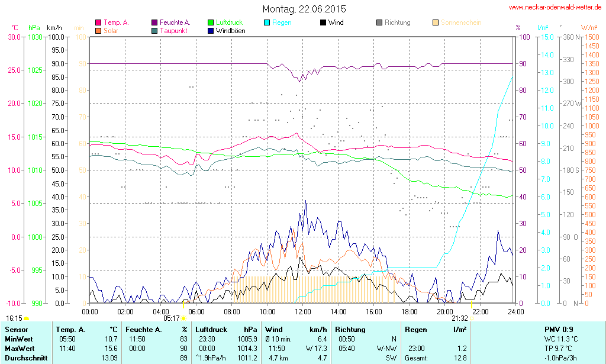Select the cyan Regen legend swatch
The image size is (606, 364).
[267, 22]
